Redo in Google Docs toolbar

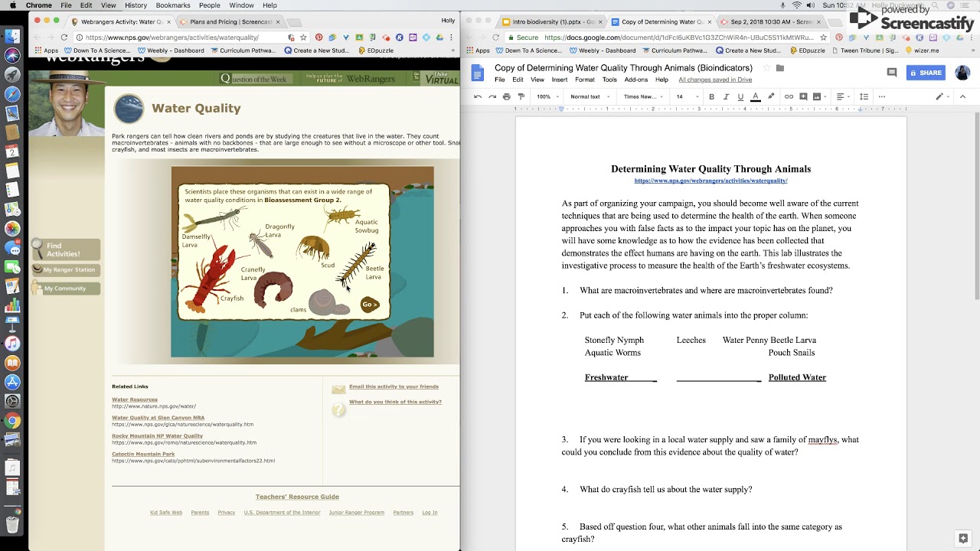click(492, 96)
